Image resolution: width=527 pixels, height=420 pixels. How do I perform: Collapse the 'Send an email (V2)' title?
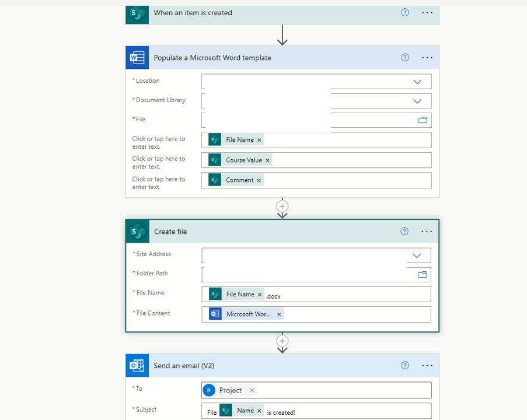184,366
